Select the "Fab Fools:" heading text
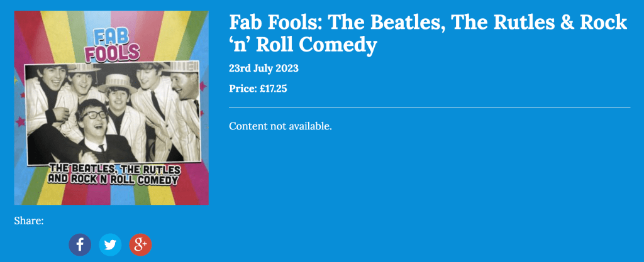 point(275,23)
